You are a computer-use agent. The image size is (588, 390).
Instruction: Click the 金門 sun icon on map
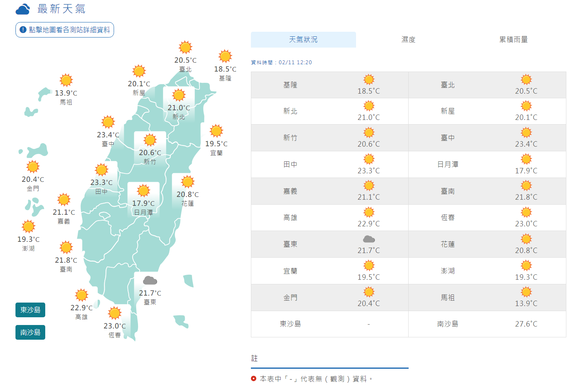33,167
